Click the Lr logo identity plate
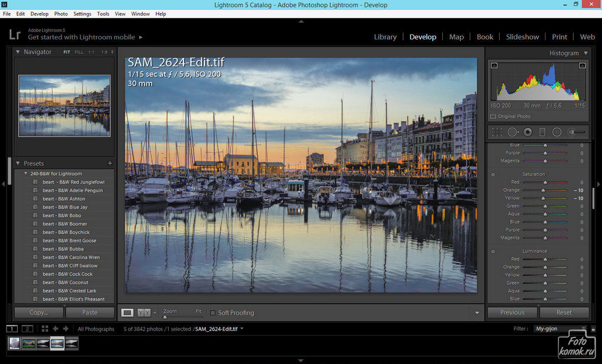602x364 pixels. click(15, 35)
